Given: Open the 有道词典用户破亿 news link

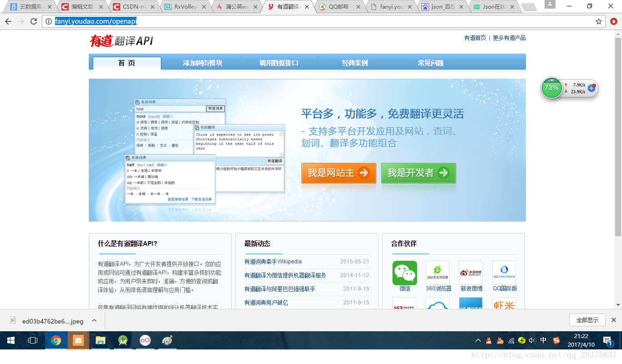Looking at the screenshot, I should (266, 303).
